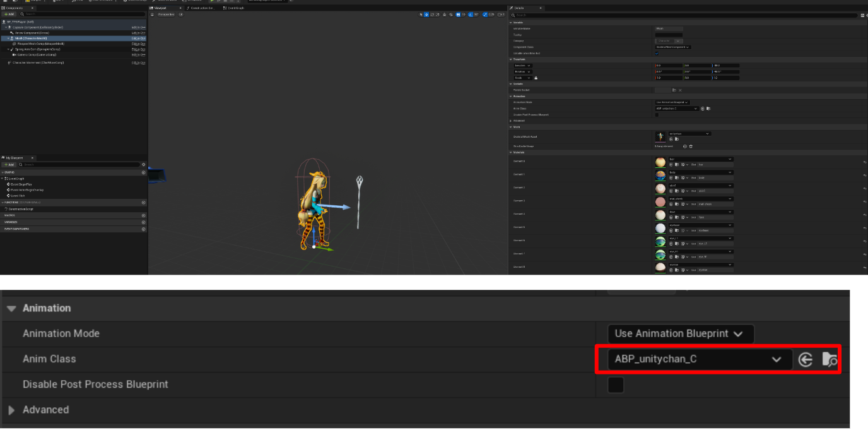Screen dimensions: 868x442
Task: Reset Element 3 mat_cheek material to default
Action: tap(865, 202)
